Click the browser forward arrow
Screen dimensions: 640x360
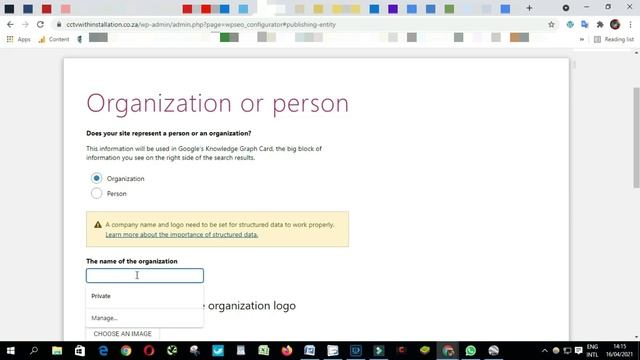(25, 24)
